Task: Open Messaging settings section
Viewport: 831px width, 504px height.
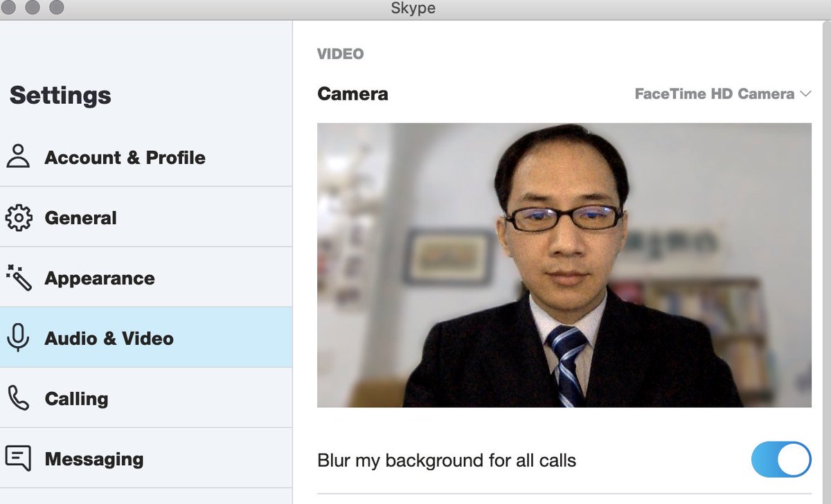Action: [146, 458]
